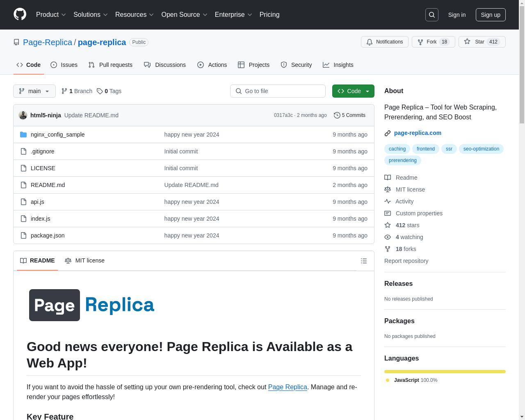
Task: Switch to the Discussions tab
Action: tap(165, 65)
